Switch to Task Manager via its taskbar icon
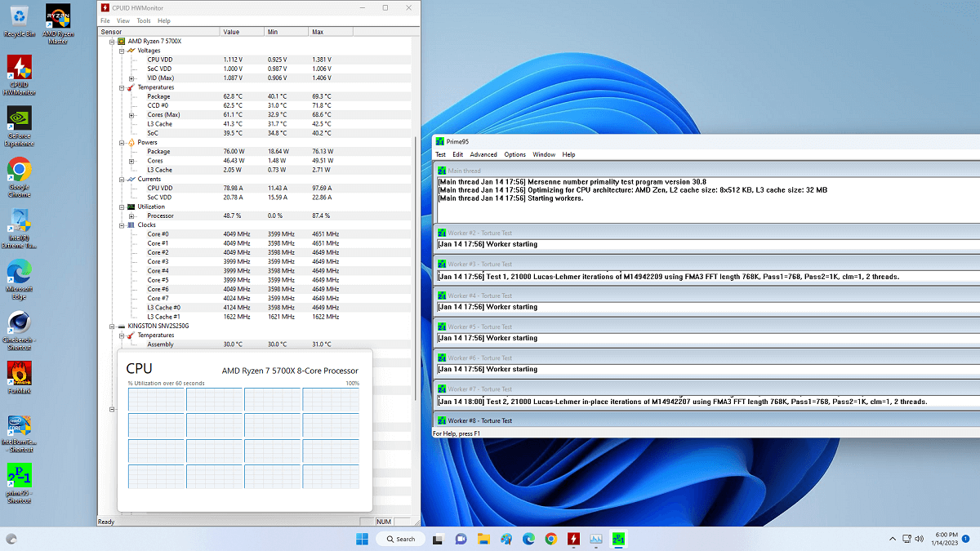This screenshot has width=980, height=551. pos(596,539)
